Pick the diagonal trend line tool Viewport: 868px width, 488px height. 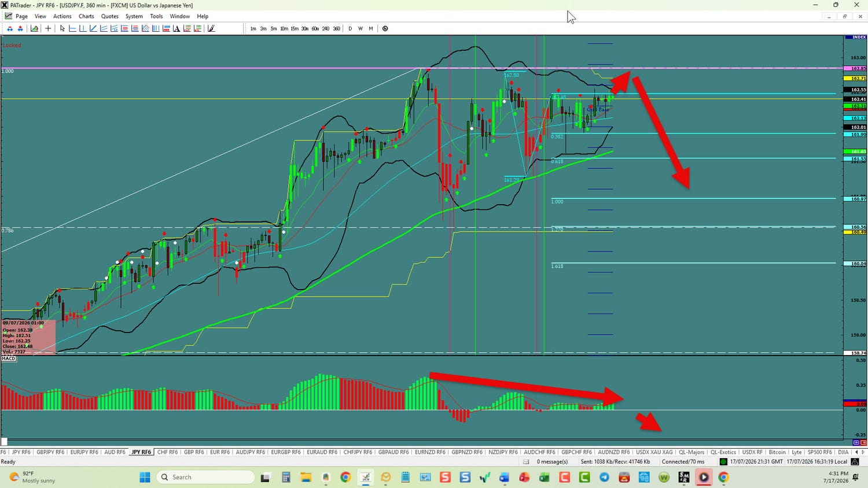click(93, 28)
